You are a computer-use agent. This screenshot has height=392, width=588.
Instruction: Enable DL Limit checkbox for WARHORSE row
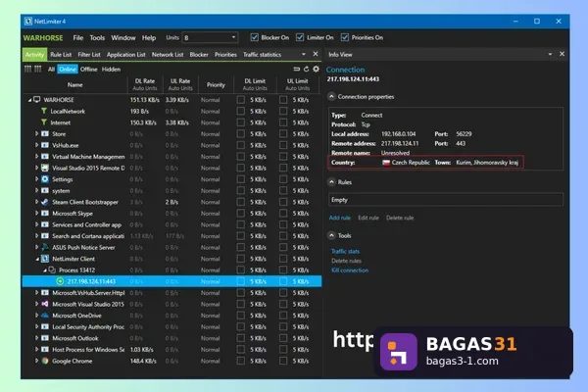pos(241,100)
